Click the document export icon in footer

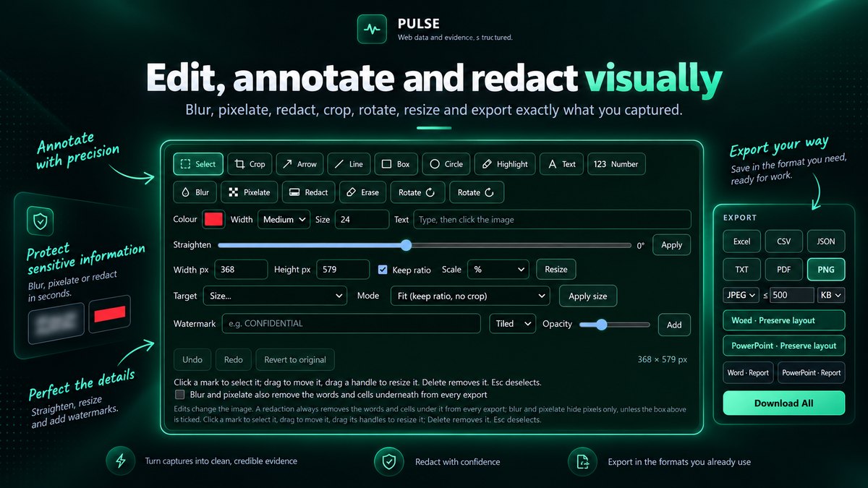[581, 461]
